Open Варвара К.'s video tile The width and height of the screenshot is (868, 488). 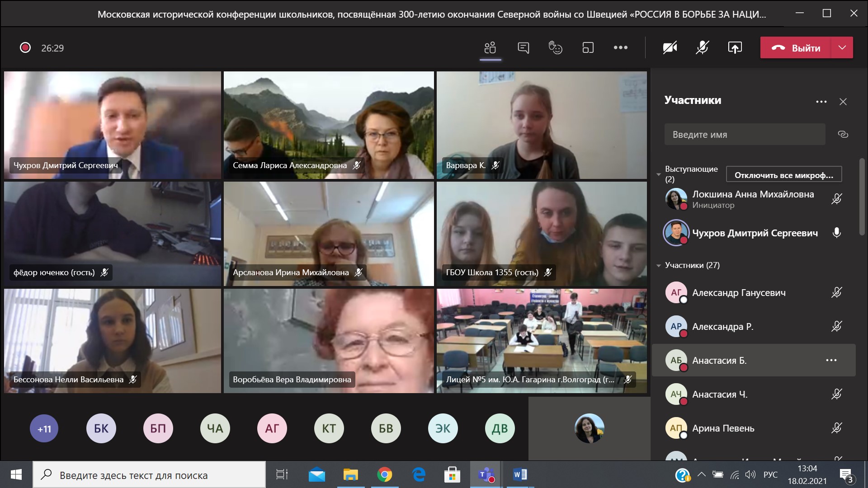pyautogui.click(x=542, y=125)
